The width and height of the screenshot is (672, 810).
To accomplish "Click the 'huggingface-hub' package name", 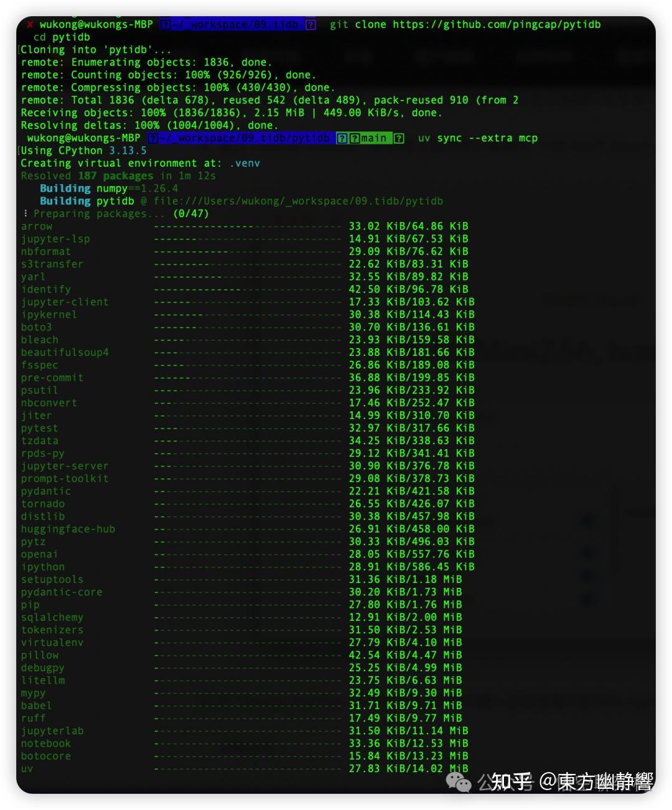I will (x=68, y=529).
